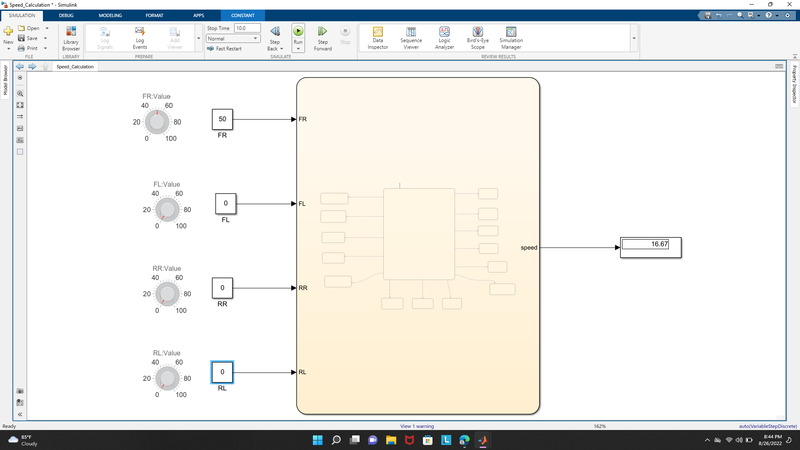Navigate back with the left arrow

20,66
